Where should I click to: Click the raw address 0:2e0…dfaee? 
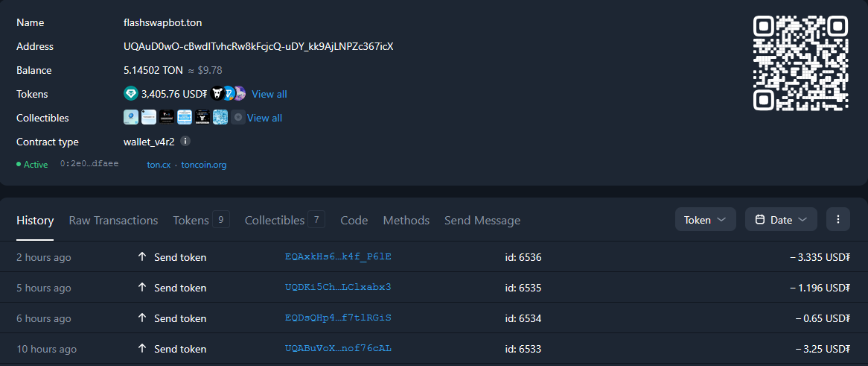click(89, 164)
